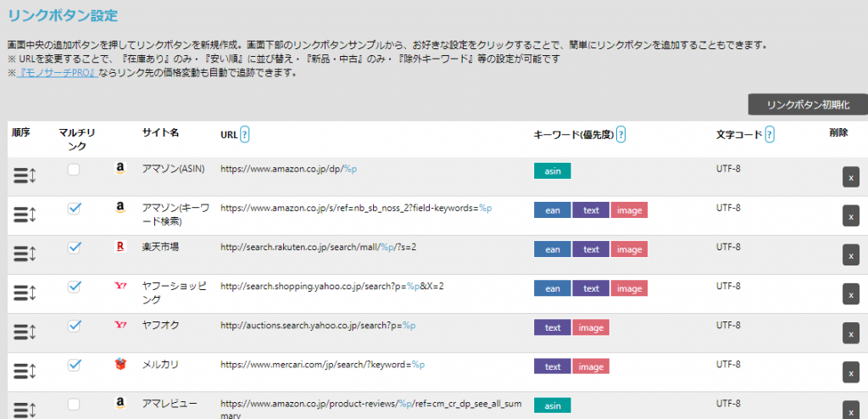Screen dimensions: 868x419
Task: Click the reorder handle for 楽天市場 row
Action: click(x=24, y=254)
